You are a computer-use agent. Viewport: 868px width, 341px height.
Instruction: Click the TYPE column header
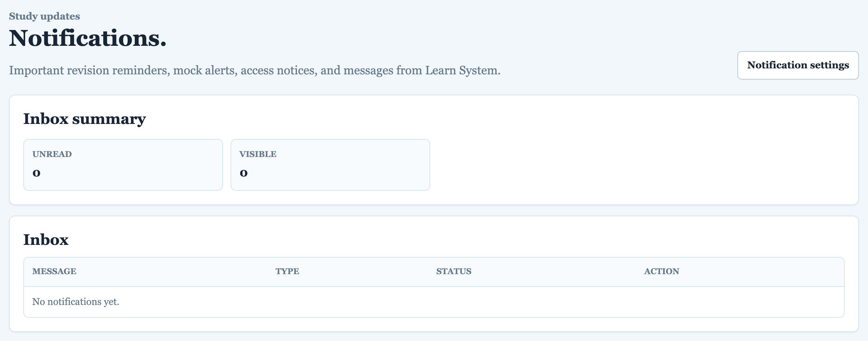pyautogui.click(x=287, y=271)
